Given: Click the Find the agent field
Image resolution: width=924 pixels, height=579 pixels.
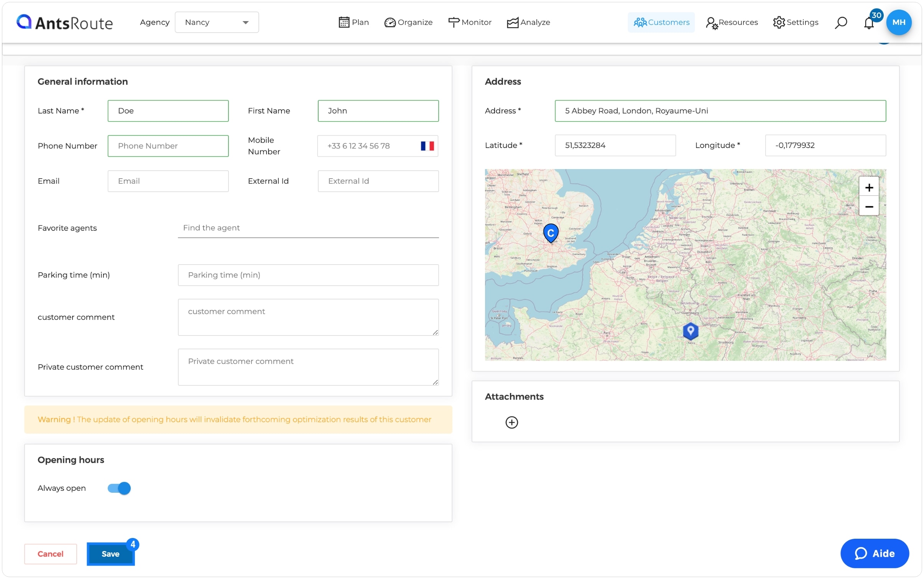Looking at the screenshot, I should tap(308, 228).
